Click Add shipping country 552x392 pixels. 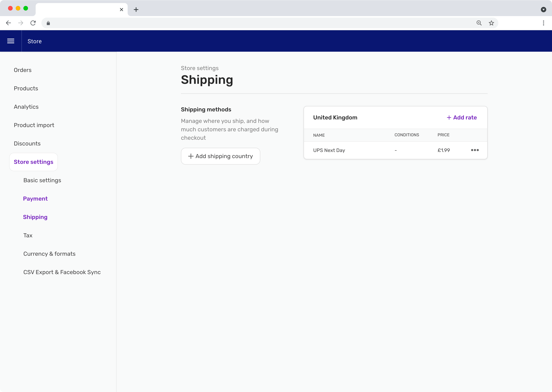pos(220,156)
